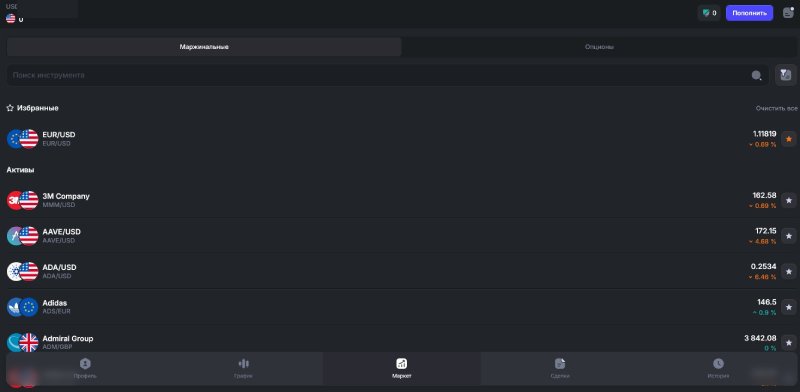Click the MMM/USD ticker label
The height and width of the screenshot is (392, 800).
[x=59, y=205]
